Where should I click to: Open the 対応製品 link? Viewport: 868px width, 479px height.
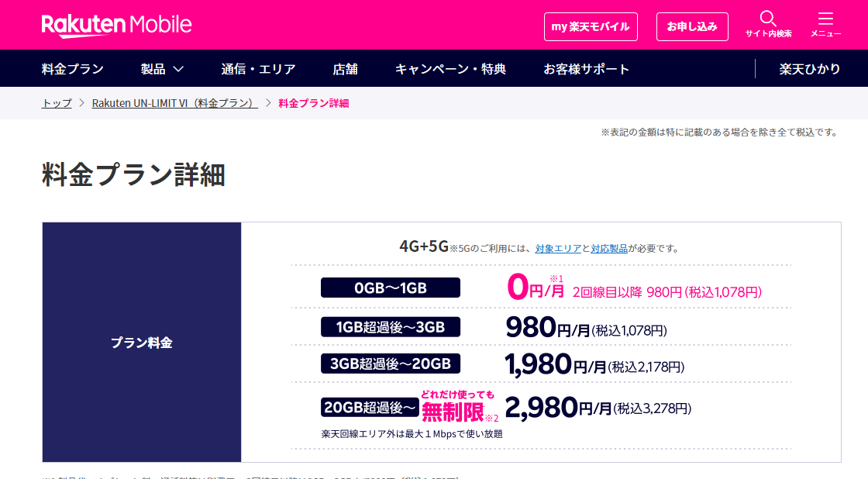pos(609,249)
